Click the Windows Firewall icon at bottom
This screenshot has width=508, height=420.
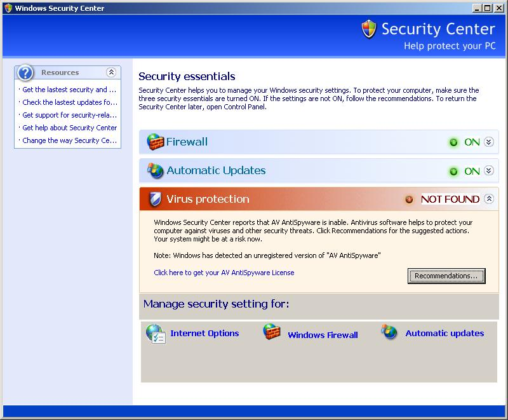click(272, 332)
